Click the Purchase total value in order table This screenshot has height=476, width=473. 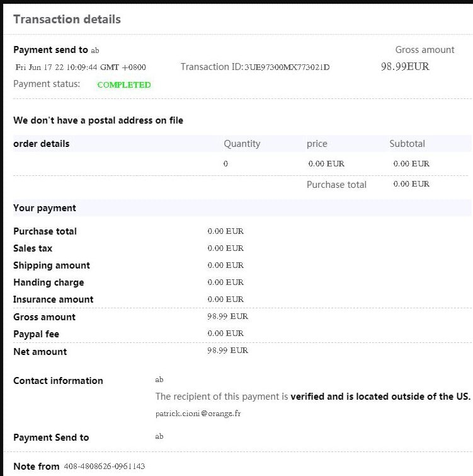(411, 184)
